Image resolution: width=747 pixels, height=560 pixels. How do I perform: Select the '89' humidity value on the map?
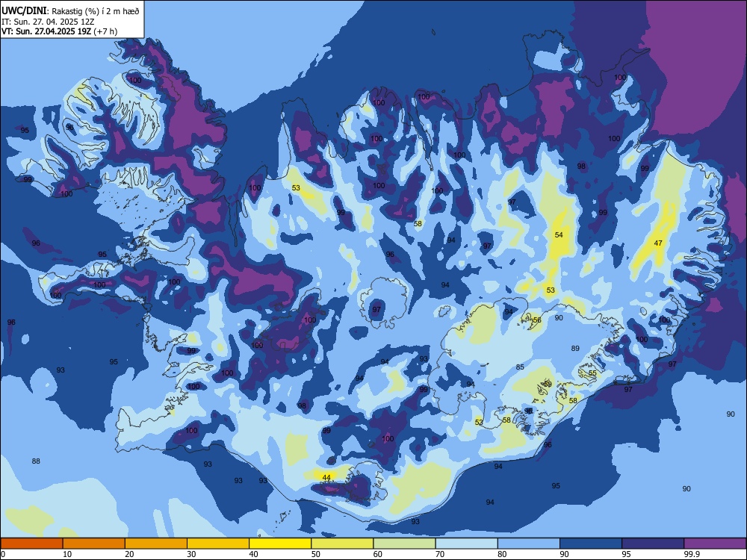[x=575, y=349]
